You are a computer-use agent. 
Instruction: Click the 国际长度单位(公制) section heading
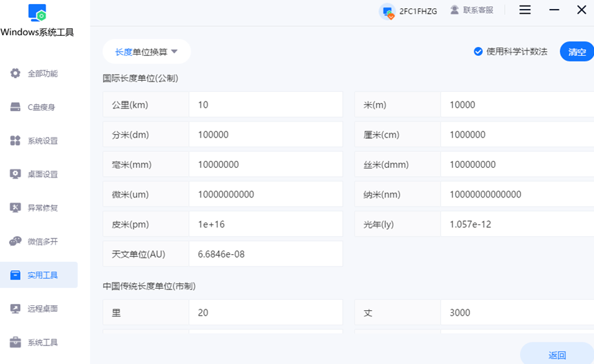140,78
